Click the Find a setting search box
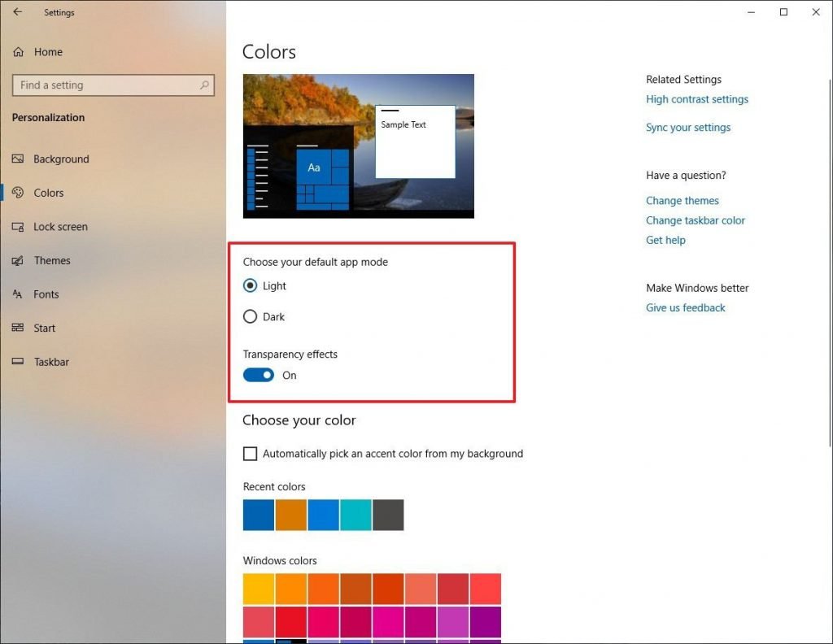Screen dimensions: 833x644 106,85
